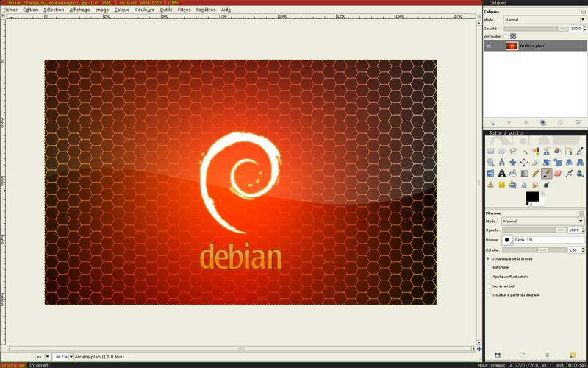Select the Text tool

coord(502,174)
